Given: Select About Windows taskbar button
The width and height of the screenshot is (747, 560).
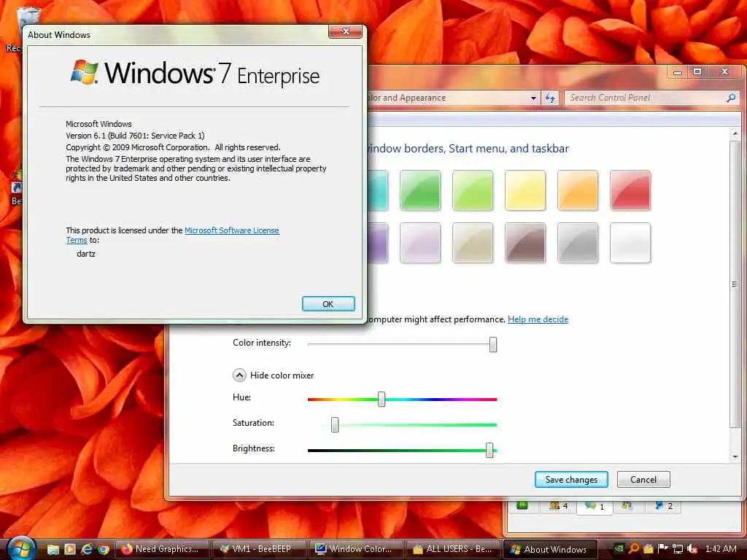Looking at the screenshot, I should coord(550,549).
